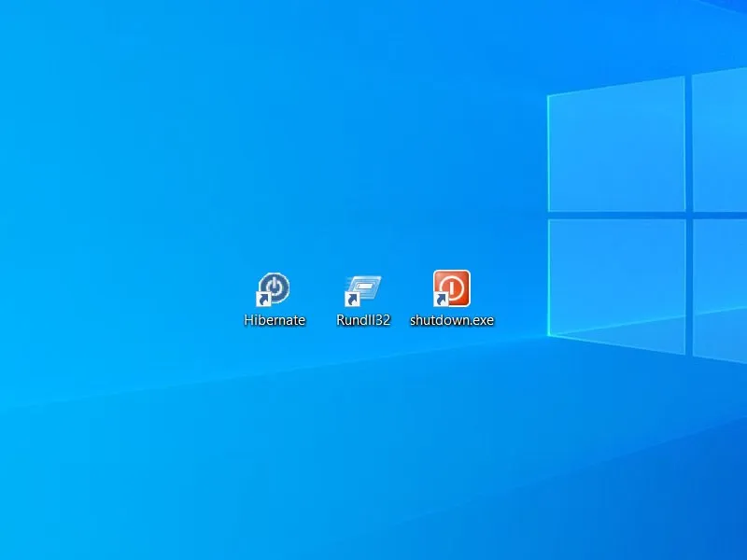The width and height of the screenshot is (747, 560).
Task: Click the shortcut arrow on Hibernate icon
Action: 263,300
